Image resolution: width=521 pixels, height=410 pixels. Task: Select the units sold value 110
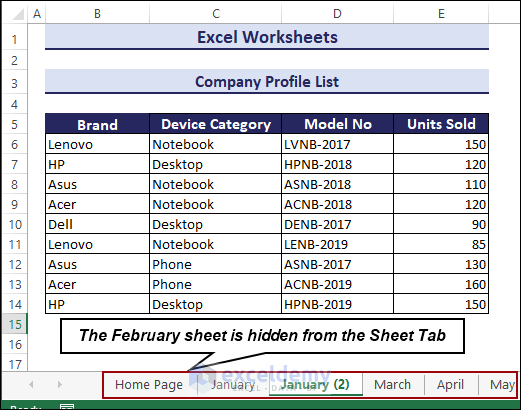point(441,184)
